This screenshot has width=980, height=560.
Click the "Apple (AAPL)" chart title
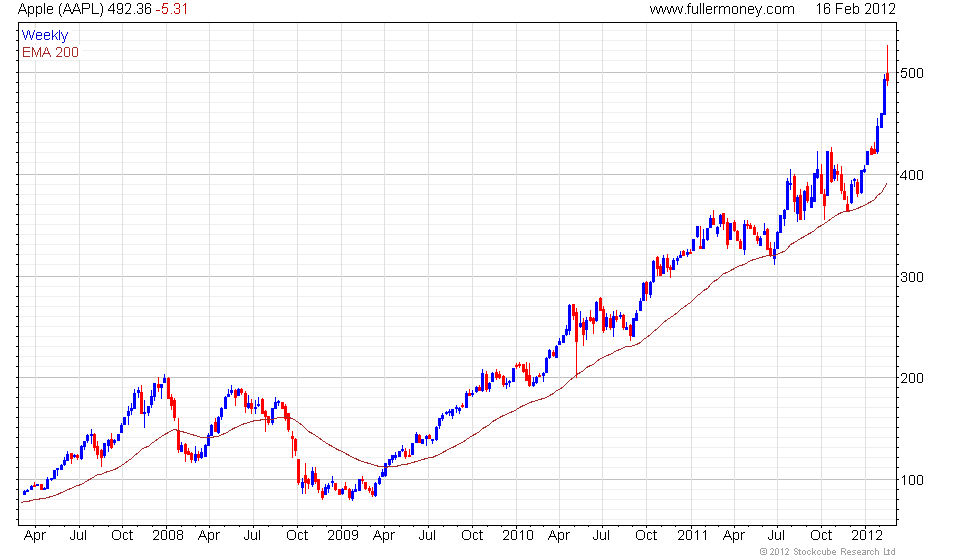(61, 9)
